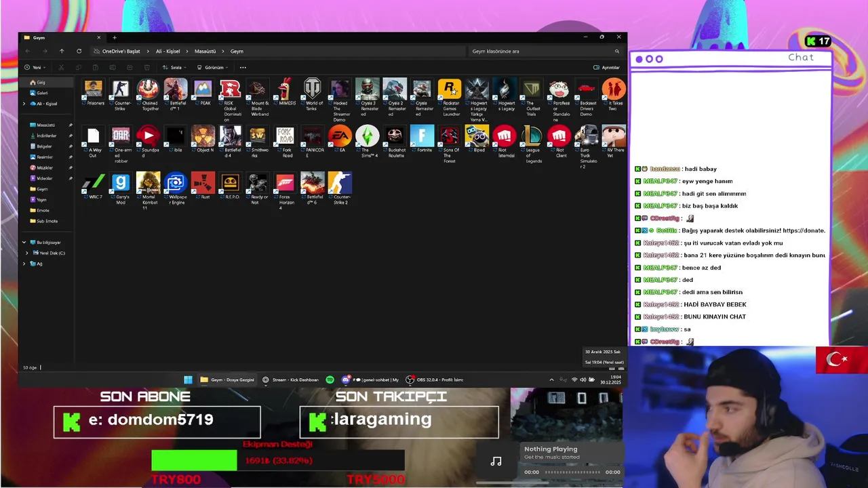Screen dimensions: 868x488
Task: Switch to OBS 32.0.4 taskbar item
Action: pyautogui.click(x=435, y=380)
